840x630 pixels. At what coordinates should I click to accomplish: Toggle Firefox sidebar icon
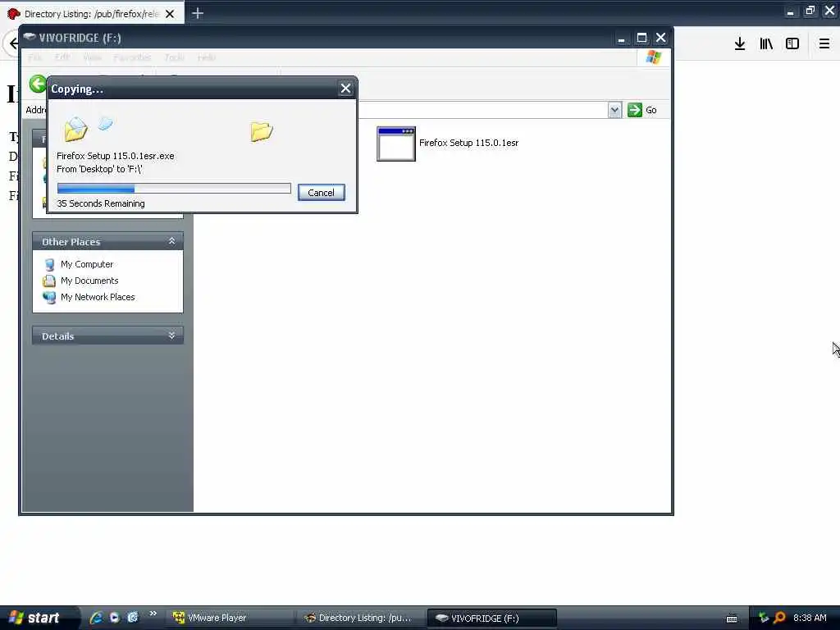pyautogui.click(x=792, y=43)
